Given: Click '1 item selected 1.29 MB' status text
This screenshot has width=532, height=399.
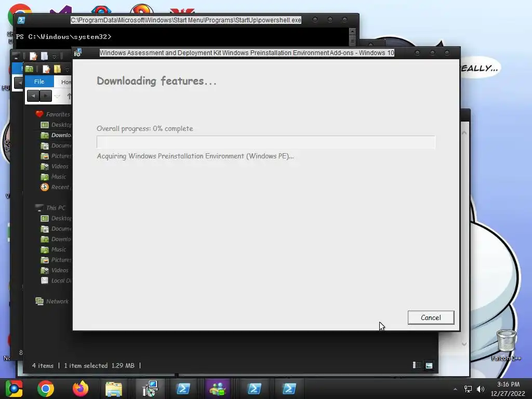Looking at the screenshot, I should (99, 365).
